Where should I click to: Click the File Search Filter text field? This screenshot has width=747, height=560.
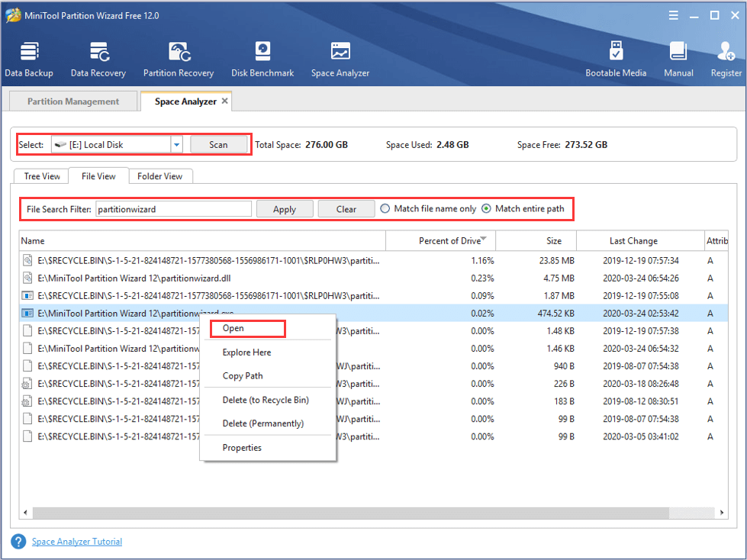pos(173,209)
